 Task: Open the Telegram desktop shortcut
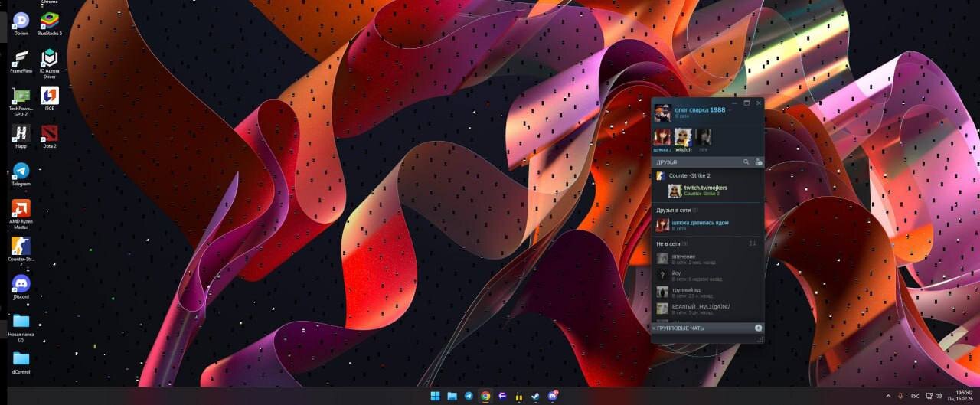(21, 171)
